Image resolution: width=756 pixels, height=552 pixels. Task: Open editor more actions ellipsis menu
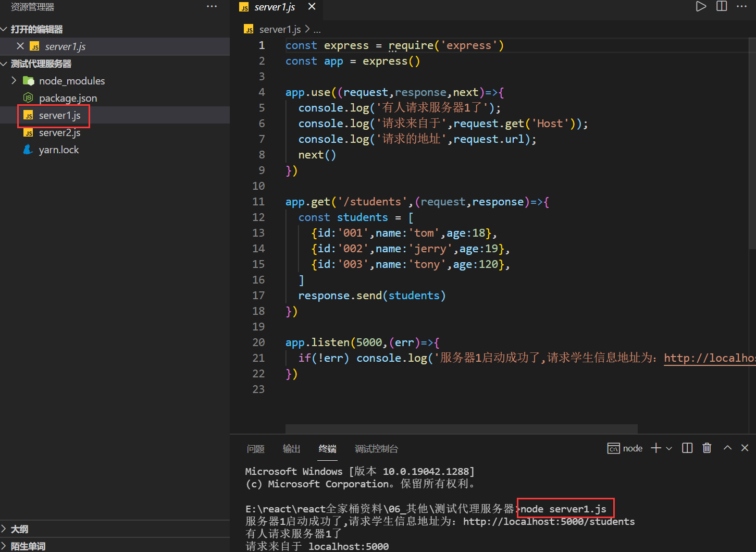[x=741, y=6]
